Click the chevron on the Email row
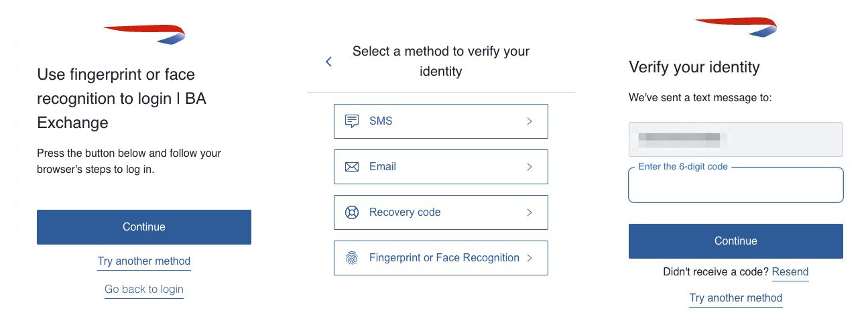The height and width of the screenshot is (325, 868). (530, 167)
